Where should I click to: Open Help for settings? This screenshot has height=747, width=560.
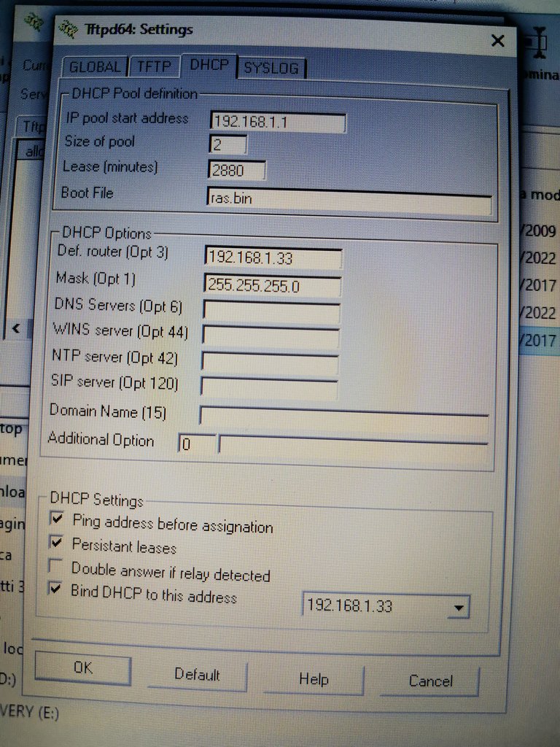[314, 679]
